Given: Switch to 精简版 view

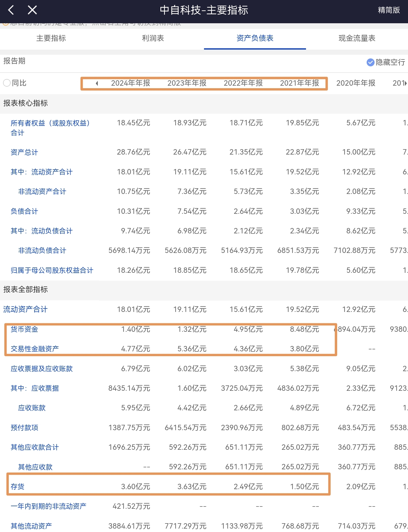Looking at the screenshot, I should tap(389, 10).
